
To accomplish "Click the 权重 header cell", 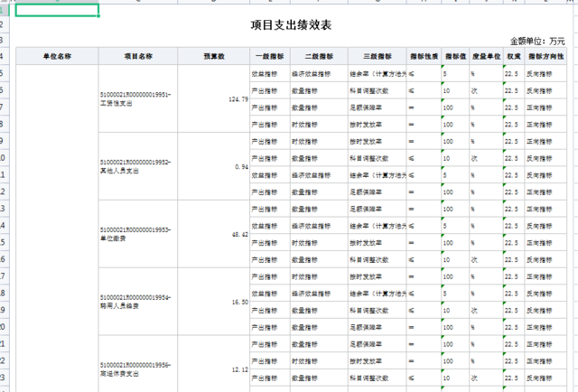I will [x=513, y=56].
